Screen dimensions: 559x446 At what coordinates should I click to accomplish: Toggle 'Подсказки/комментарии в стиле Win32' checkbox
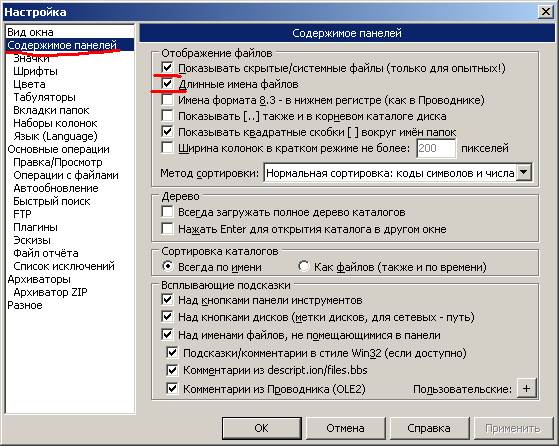[172, 353]
